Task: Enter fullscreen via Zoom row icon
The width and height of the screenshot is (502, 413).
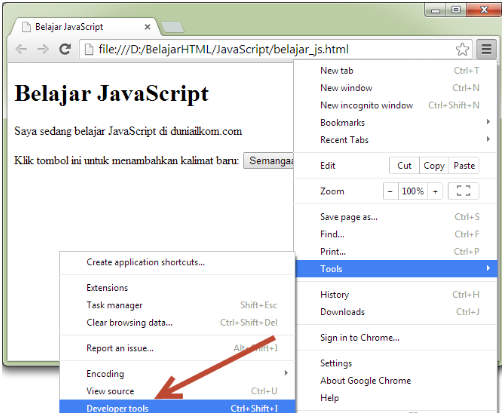Action: tap(463, 191)
